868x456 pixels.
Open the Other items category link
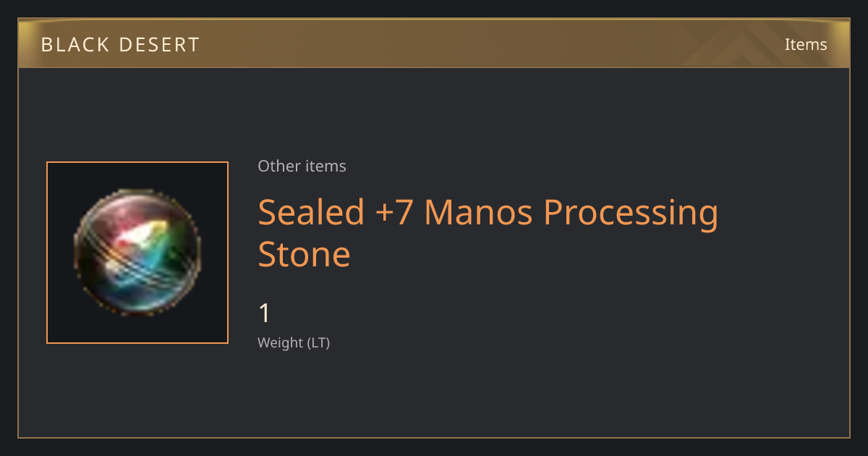click(x=302, y=166)
